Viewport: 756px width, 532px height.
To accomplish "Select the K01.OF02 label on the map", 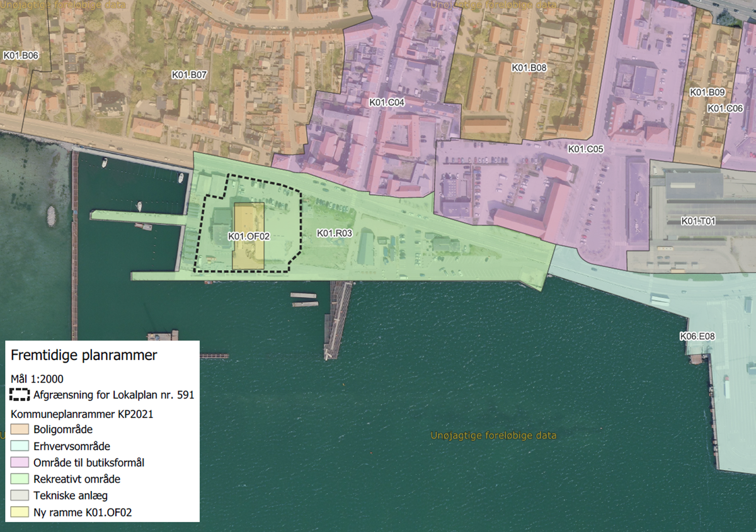I will (248, 237).
